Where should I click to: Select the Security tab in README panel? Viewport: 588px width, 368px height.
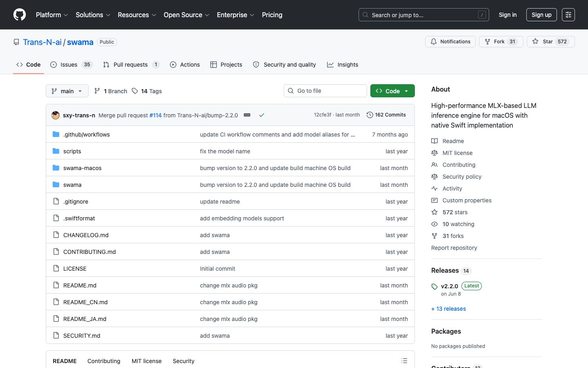click(x=183, y=361)
